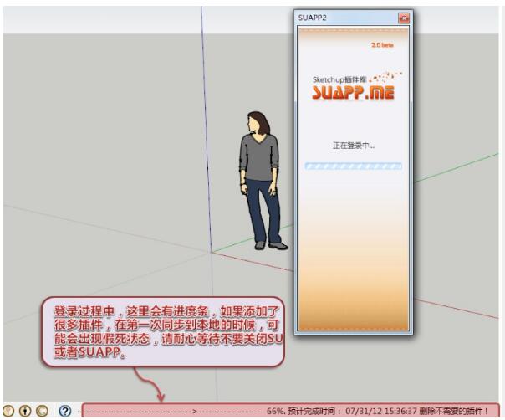
Task: Click the model credits person icon
Action: [x=25, y=411]
